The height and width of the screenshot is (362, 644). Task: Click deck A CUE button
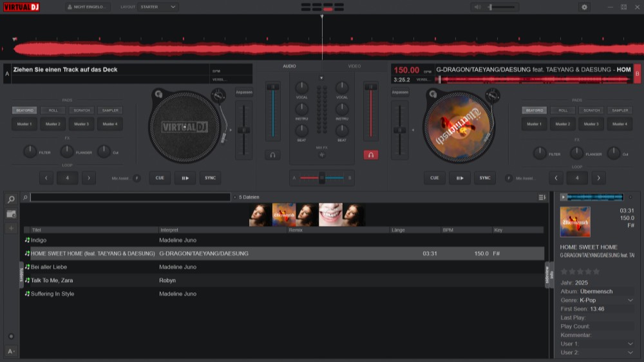(x=160, y=178)
